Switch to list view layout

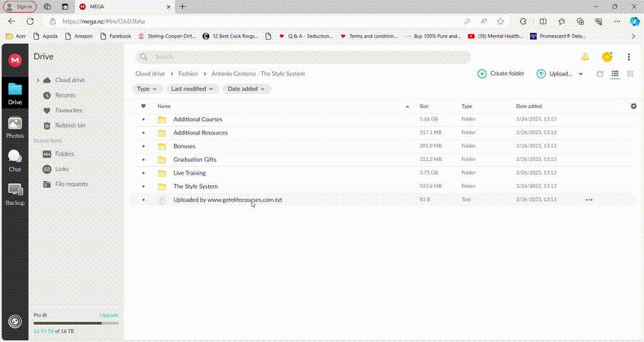pyautogui.click(x=616, y=73)
